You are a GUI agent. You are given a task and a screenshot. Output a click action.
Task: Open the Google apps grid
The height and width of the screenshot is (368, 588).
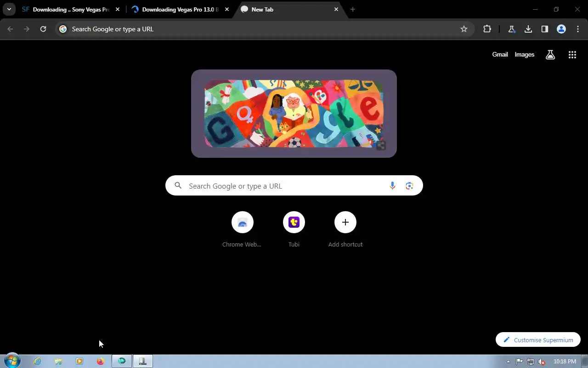(572, 55)
